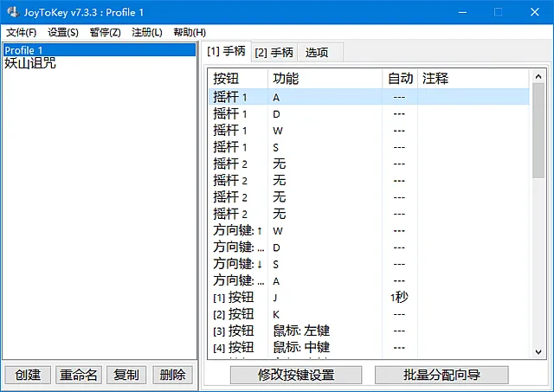Screen dimensions: 554x392
Task: Open the 批量分配向导 wizard
Action: point(441,375)
